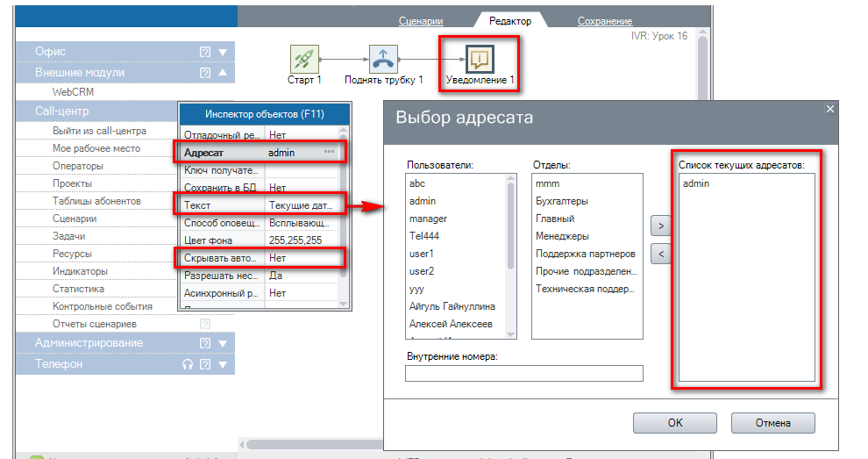Image resolution: width=868 pixels, height=459 pixels.
Task: Click the Цвет фона value 255,255,255
Action: tap(295, 240)
